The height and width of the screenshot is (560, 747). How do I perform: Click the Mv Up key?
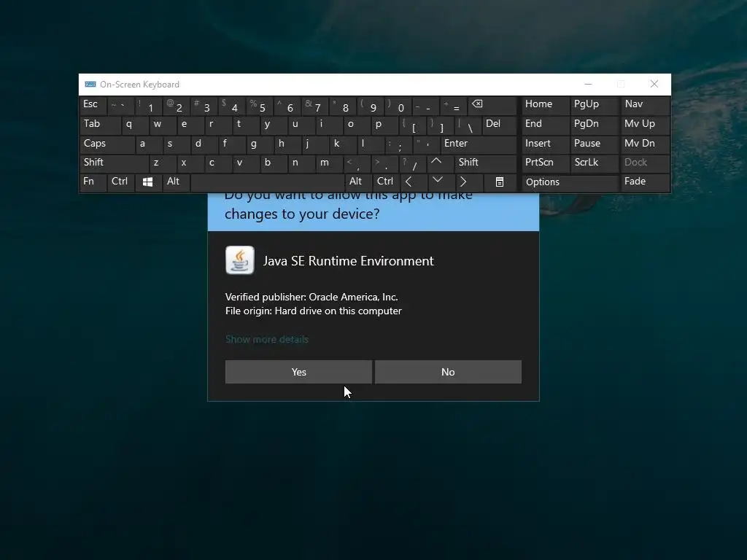pos(646,124)
